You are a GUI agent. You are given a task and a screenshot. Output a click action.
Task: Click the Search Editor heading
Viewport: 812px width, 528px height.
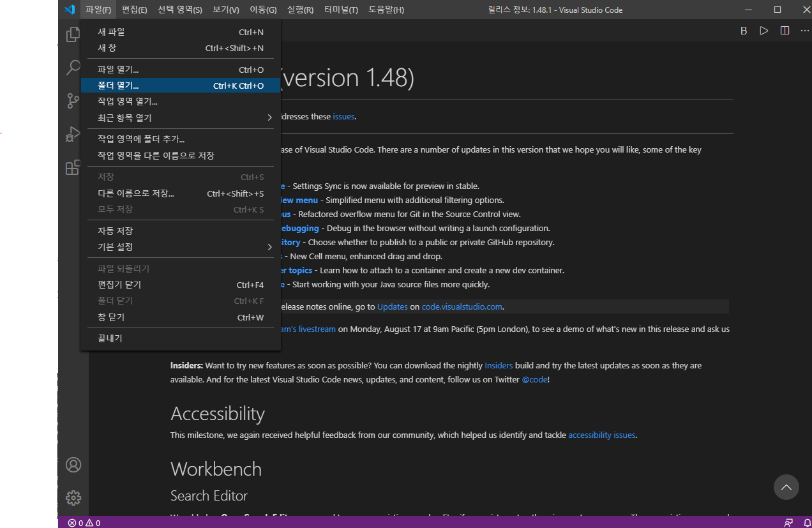[209, 495]
